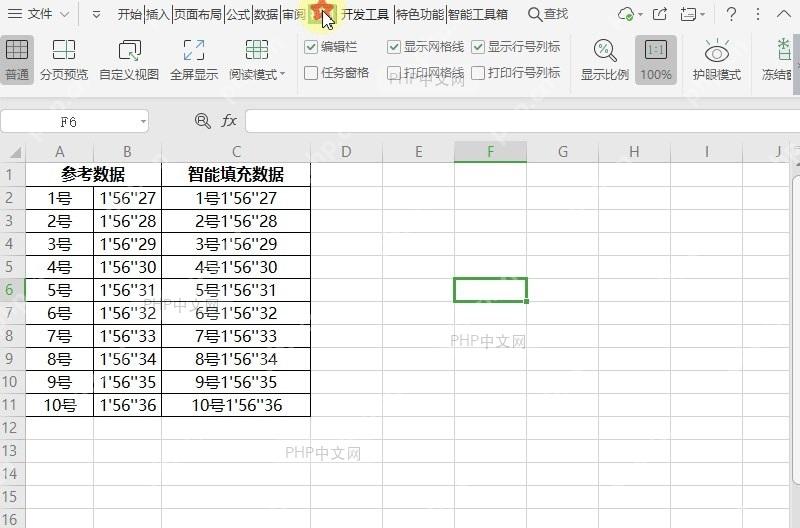Select cell containing 9号1'56''35
Viewport: 800px width, 528px height.
[236, 382]
